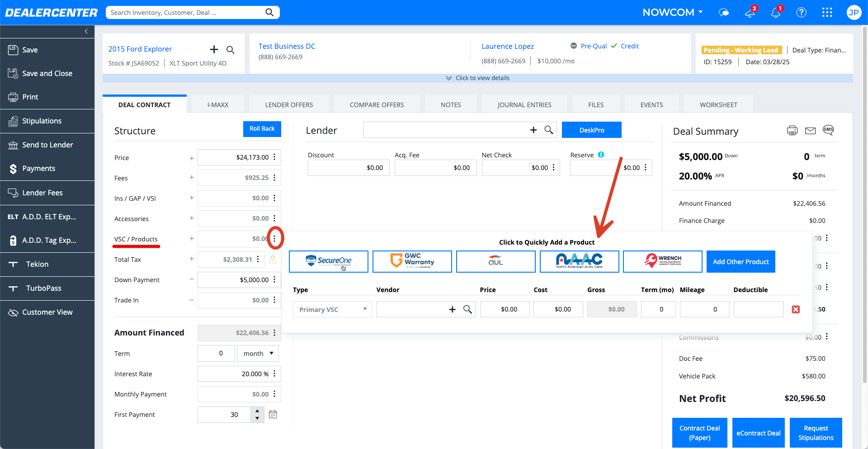
Task: Expand Accessories row plus sign
Action: [x=192, y=218]
